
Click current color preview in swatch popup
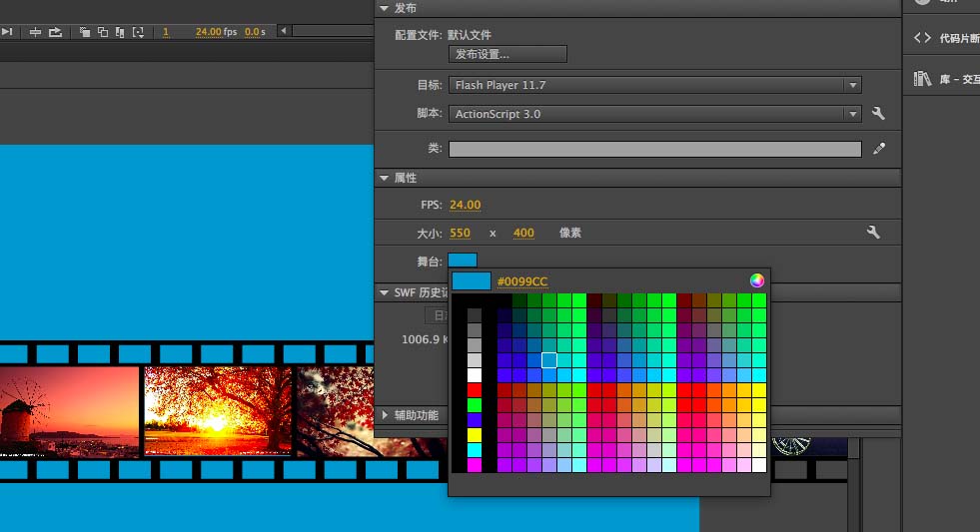pyautogui.click(x=472, y=281)
